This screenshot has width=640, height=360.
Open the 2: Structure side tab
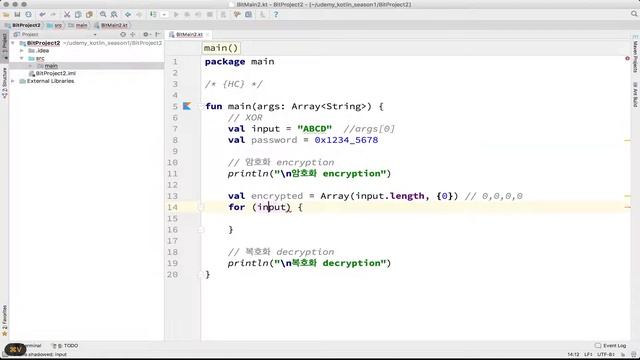coord(4,83)
